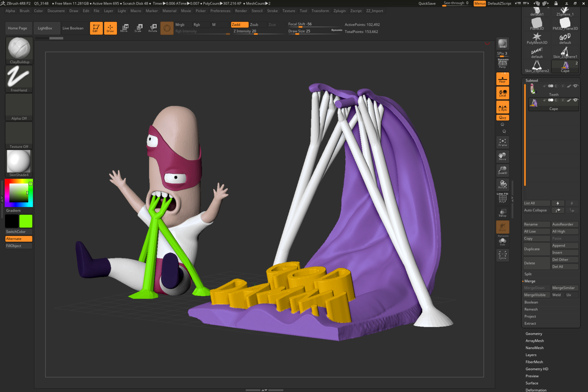Open the SkinShade4 material picker
588x392 pixels.
[x=19, y=162]
